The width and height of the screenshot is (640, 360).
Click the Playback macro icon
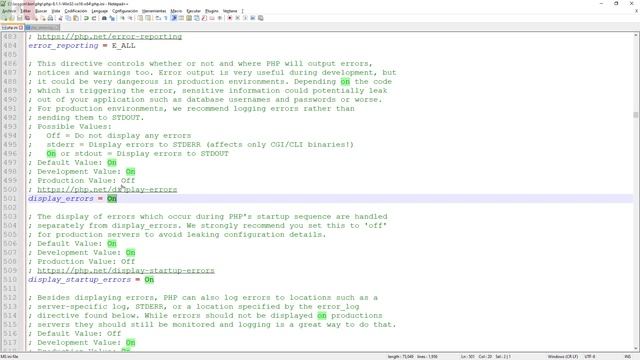(245, 18)
